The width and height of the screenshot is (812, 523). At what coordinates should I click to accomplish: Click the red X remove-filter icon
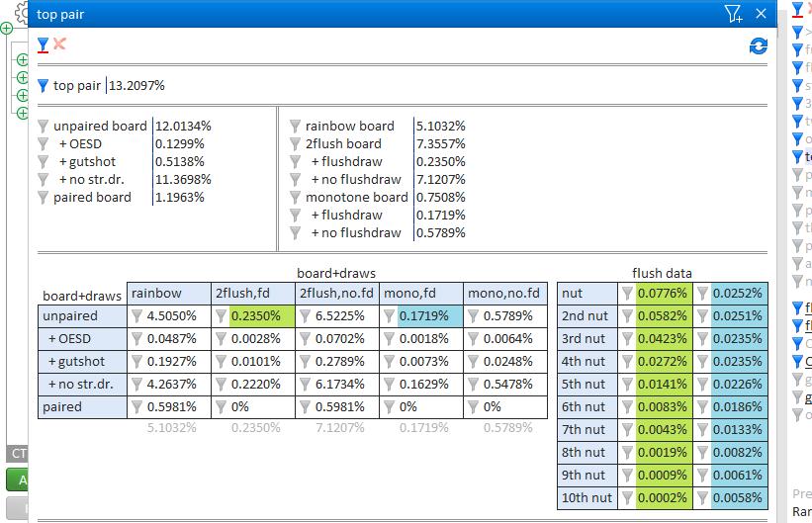[x=59, y=44]
